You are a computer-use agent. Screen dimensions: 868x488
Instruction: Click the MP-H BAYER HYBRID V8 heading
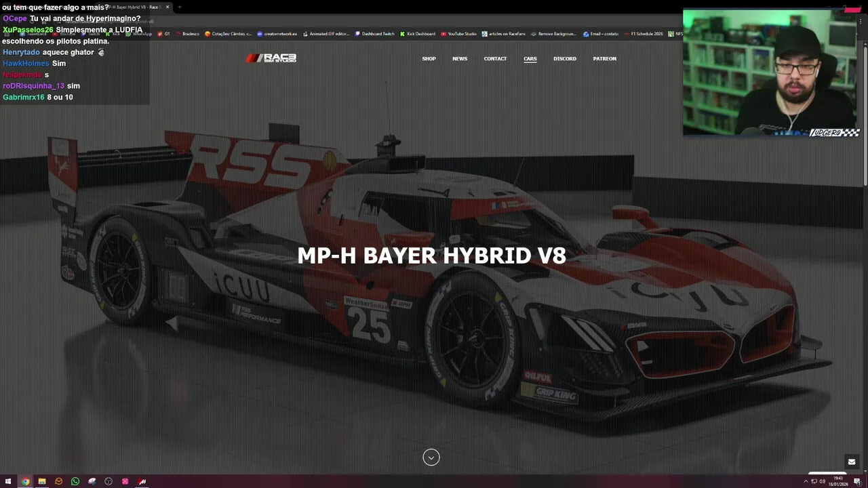point(431,256)
